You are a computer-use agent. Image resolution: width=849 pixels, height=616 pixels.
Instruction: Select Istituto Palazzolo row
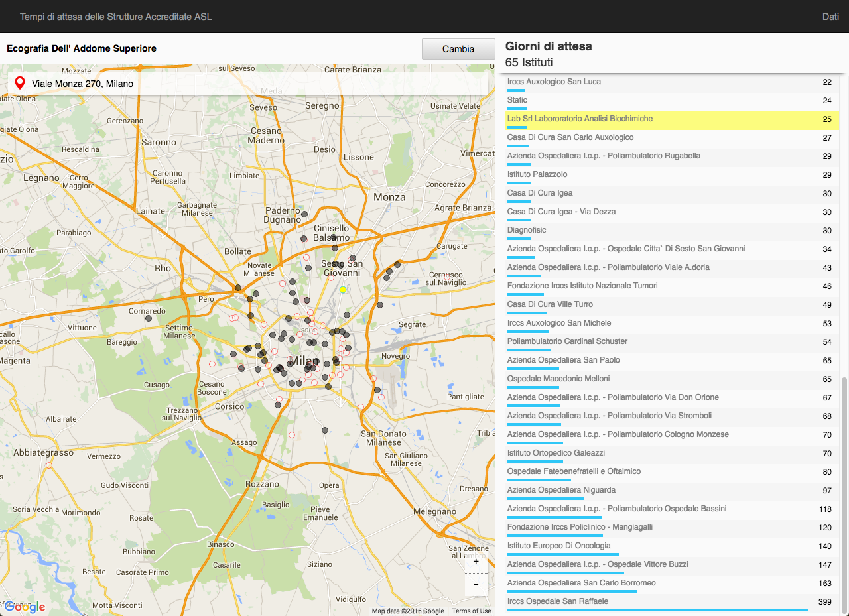pos(673,176)
